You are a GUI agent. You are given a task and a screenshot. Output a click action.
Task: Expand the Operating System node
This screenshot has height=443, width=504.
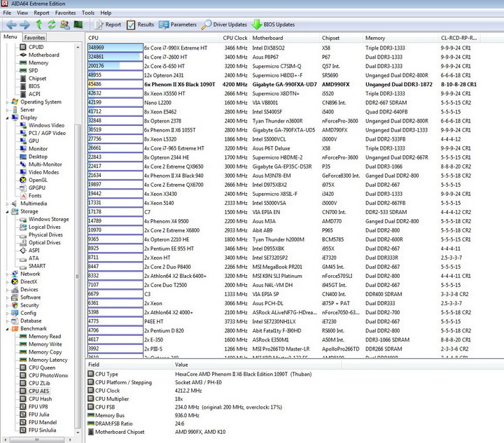click(x=8, y=102)
